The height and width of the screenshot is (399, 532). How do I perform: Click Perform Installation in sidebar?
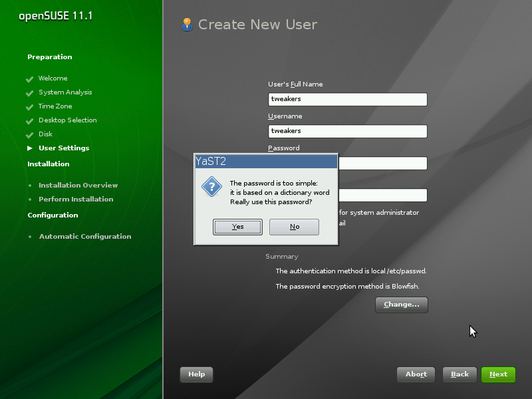76,199
